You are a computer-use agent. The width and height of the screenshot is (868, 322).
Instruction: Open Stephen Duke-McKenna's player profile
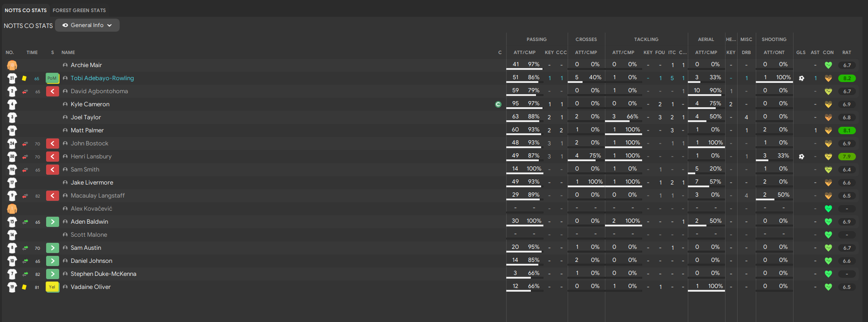[103, 274]
